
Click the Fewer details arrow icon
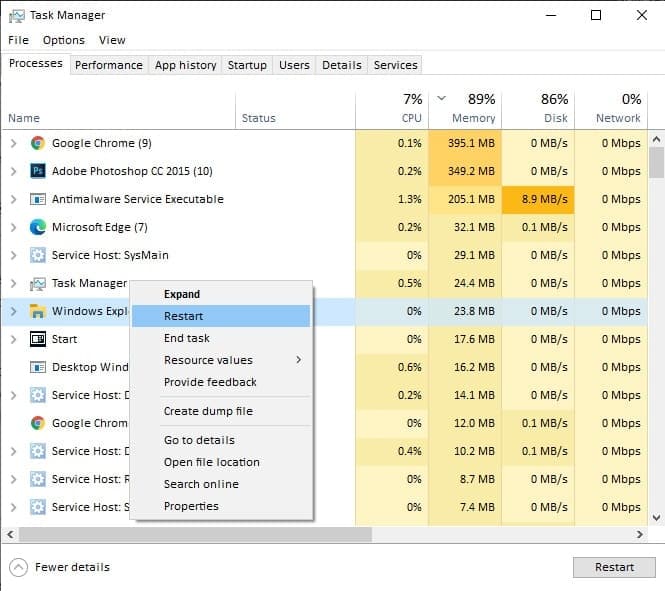tap(18, 567)
